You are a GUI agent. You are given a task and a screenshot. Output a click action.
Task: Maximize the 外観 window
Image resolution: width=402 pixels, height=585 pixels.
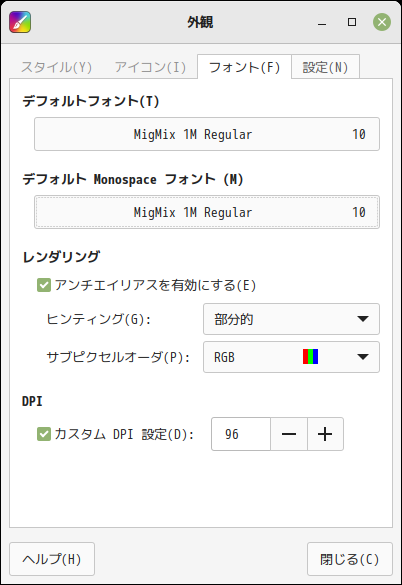[x=352, y=22]
